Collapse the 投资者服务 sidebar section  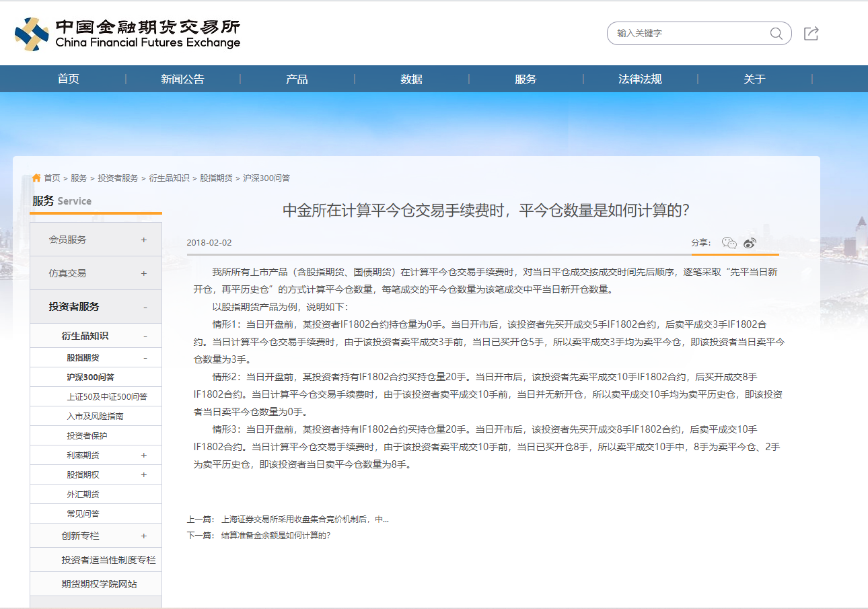tap(145, 307)
